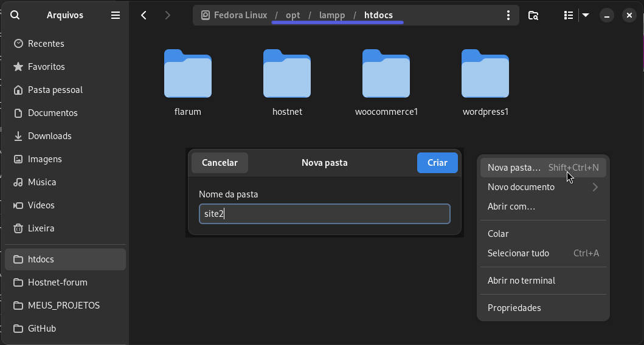Screen dimensions: 644x345
Task: Open the GitHub bookmark
Action: [x=65, y=328]
